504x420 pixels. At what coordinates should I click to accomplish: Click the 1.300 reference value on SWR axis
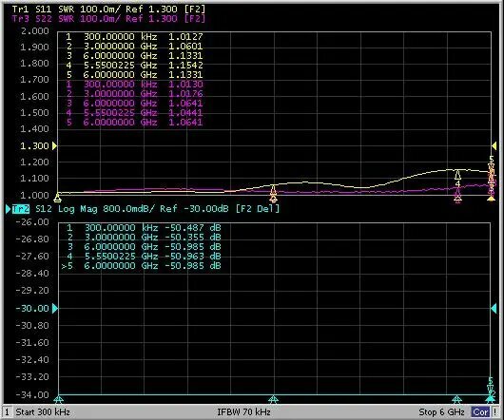(x=35, y=146)
